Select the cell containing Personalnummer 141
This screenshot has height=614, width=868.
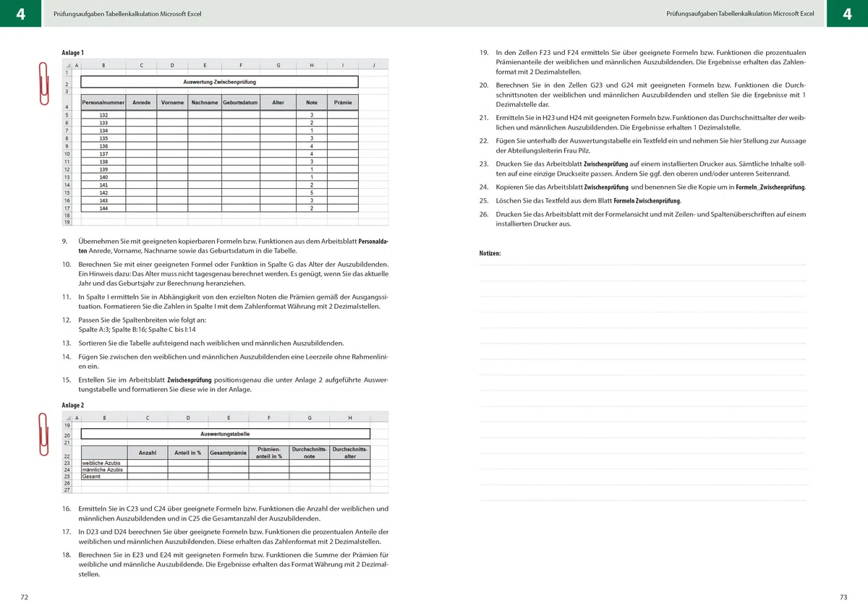[103, 185]
